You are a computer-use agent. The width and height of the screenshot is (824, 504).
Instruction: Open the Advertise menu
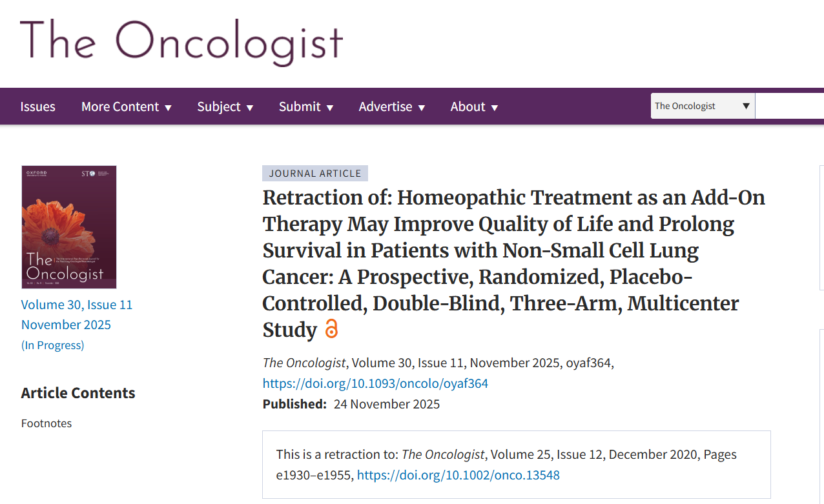392,106
